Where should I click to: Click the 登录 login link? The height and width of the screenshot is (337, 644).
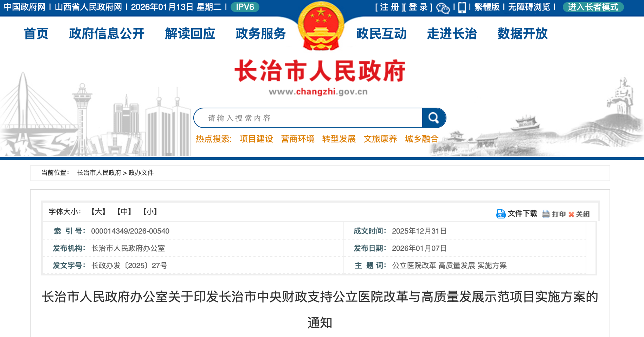418,7
